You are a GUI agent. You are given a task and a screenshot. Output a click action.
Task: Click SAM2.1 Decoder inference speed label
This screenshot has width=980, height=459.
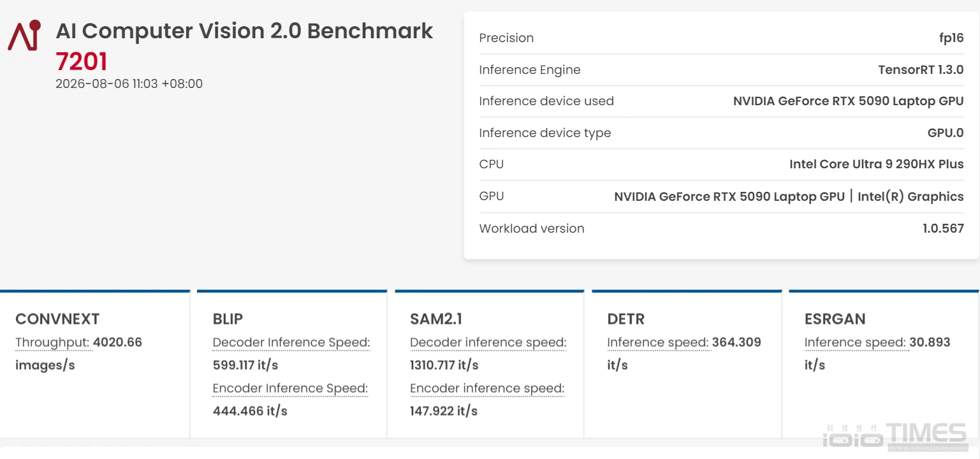[x=488, y=342]
